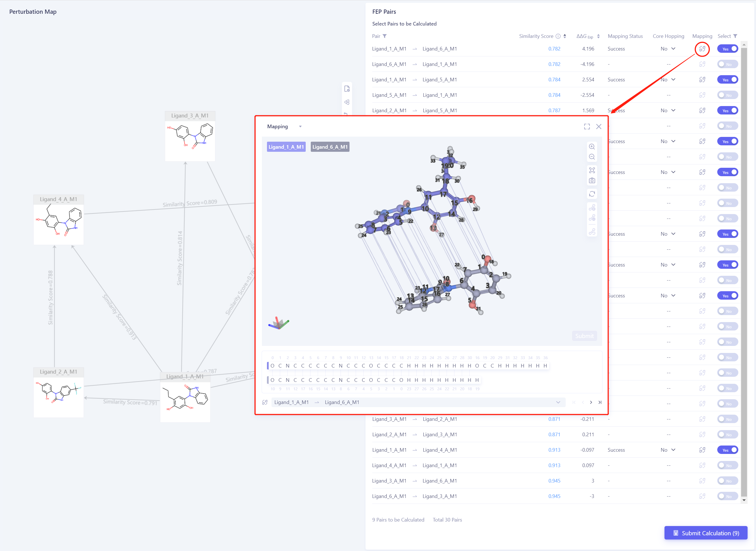Open similarity score 0.945 for Ligand_3_A_M1 to Ligand_6_A_M1

[554, 481]
